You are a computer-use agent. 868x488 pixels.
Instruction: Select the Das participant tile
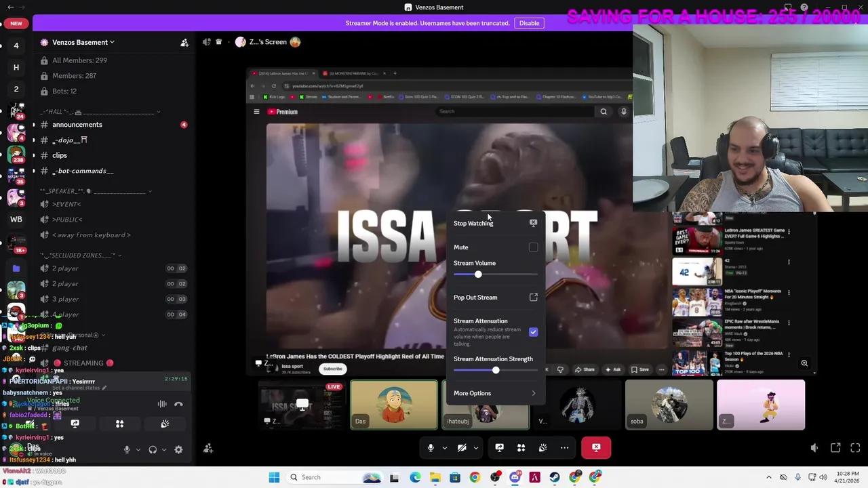394,405
